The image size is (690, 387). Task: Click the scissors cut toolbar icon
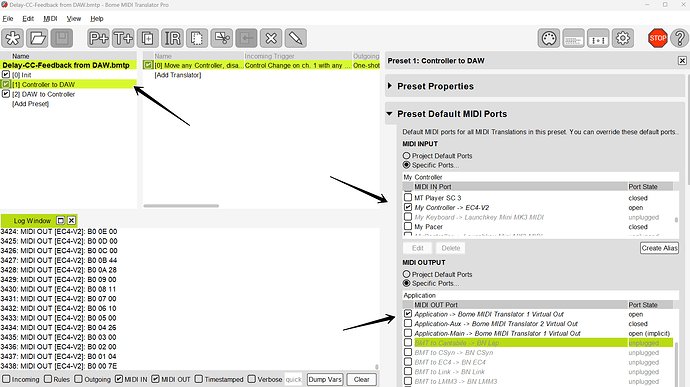(222, 38)
